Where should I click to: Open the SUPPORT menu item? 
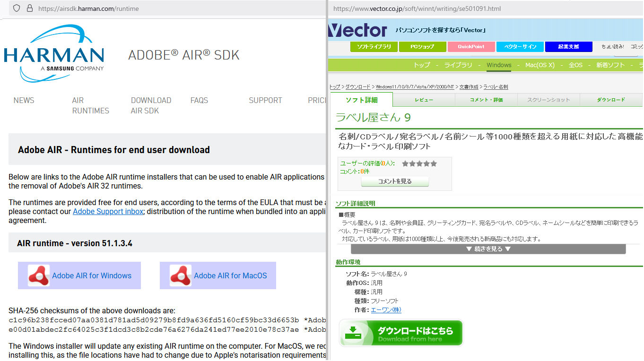(265, 100)
